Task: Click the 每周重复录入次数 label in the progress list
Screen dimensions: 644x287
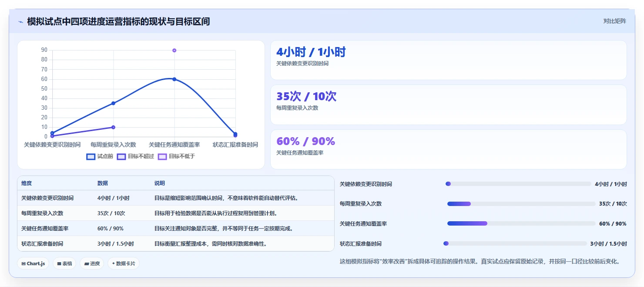Action: coord(360,204)
